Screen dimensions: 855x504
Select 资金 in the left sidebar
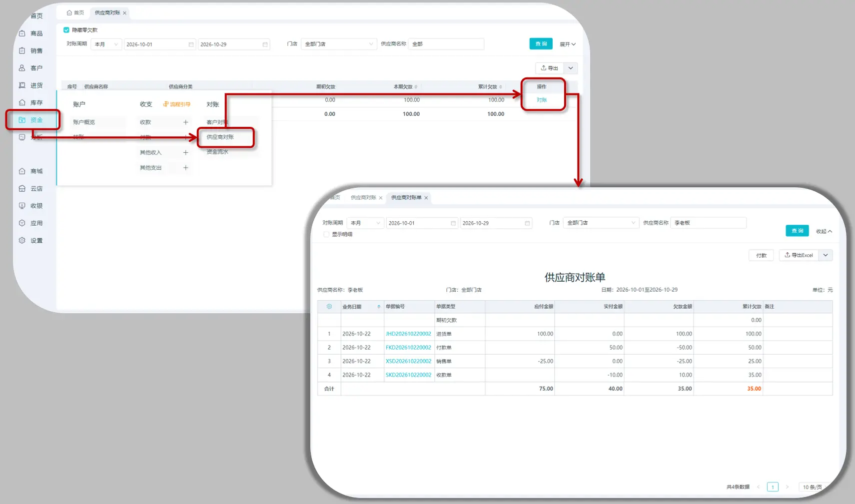tap(31, 120)
